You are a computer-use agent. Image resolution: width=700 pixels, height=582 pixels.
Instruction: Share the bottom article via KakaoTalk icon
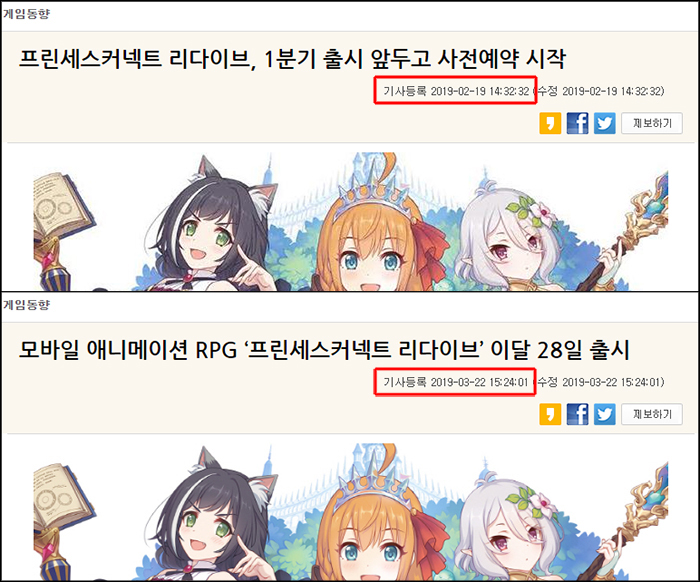tap(550, 414)
